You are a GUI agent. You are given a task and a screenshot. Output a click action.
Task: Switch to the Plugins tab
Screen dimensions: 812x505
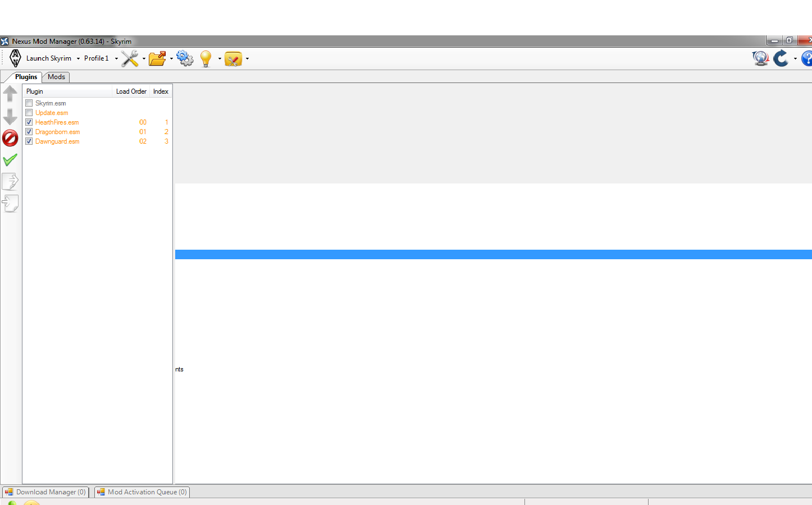coord(26,77)
